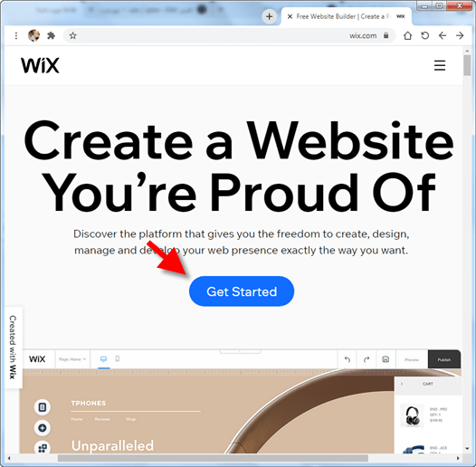Image resolution: width=476 pixels, height=467 pixels.
Task: Add a new browser tab
Action: [270, 16]
